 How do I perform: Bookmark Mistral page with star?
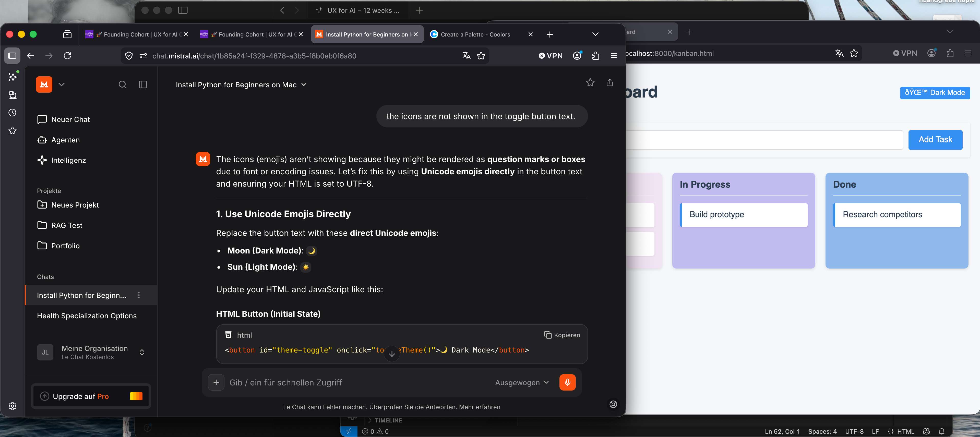(481, 56)
